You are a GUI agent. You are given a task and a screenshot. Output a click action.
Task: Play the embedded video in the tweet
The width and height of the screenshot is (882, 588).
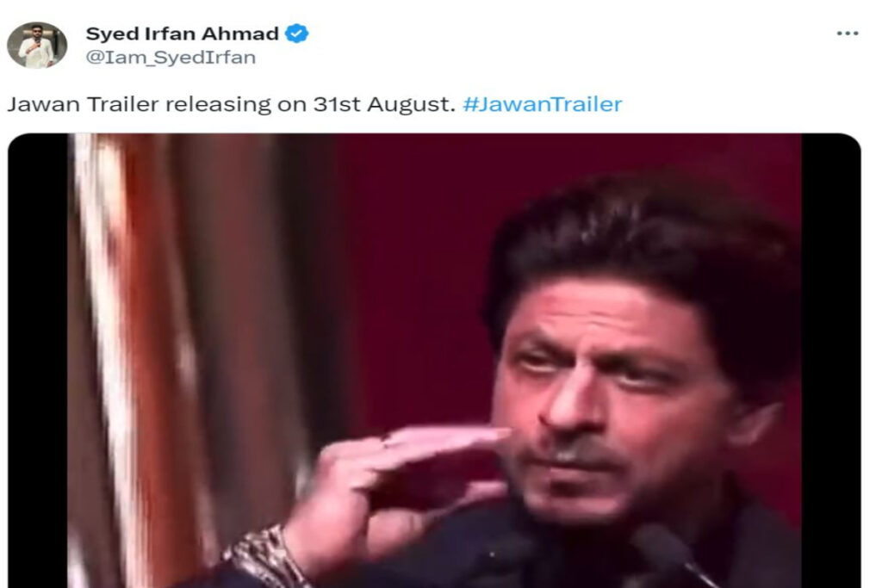pos(434,361)
